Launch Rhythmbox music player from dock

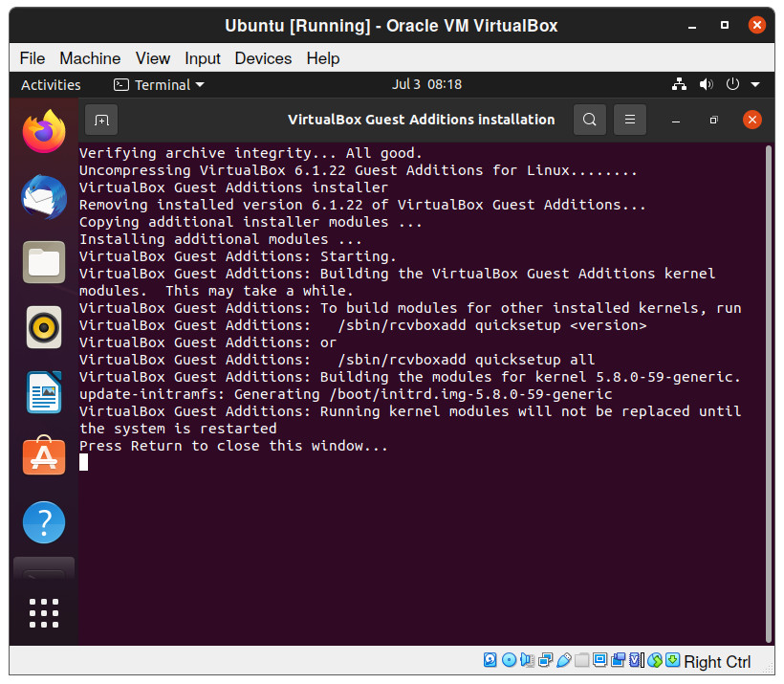[44, 328]
